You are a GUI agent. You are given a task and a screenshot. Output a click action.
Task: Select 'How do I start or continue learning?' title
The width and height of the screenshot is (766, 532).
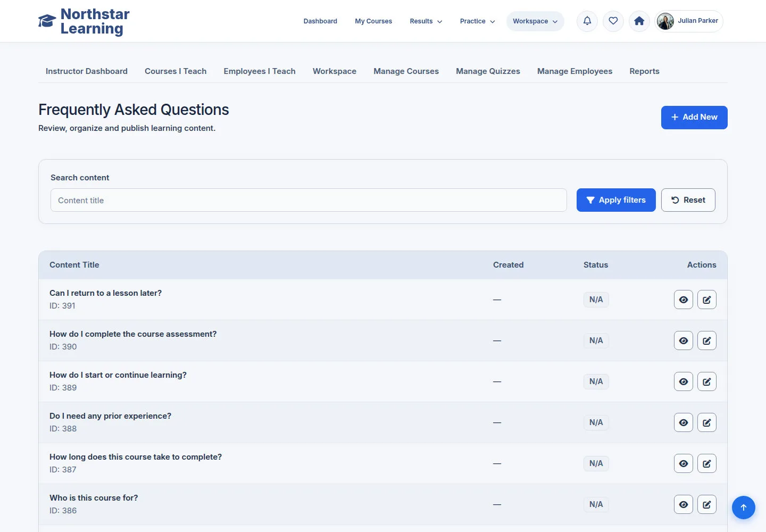click(118, 375)
